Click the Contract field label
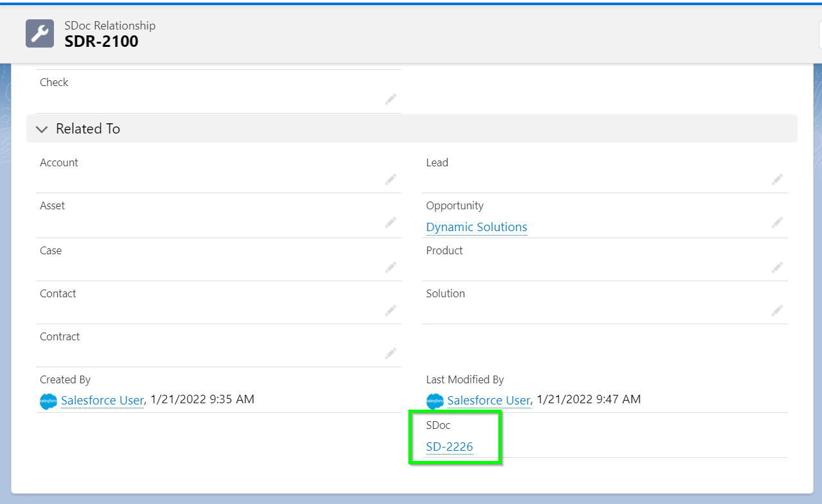822x504 pixels. pos(60,336)
